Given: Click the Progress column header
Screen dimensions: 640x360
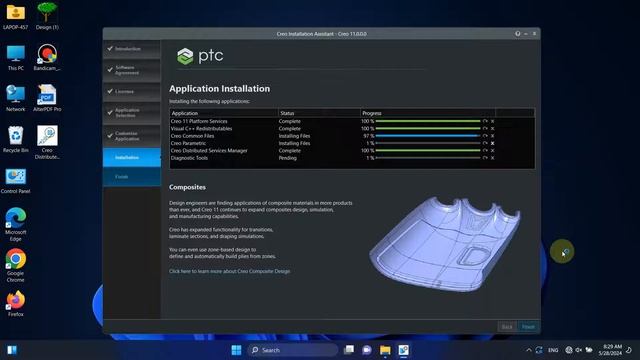Looking at the screenshot, I should 428,113.
